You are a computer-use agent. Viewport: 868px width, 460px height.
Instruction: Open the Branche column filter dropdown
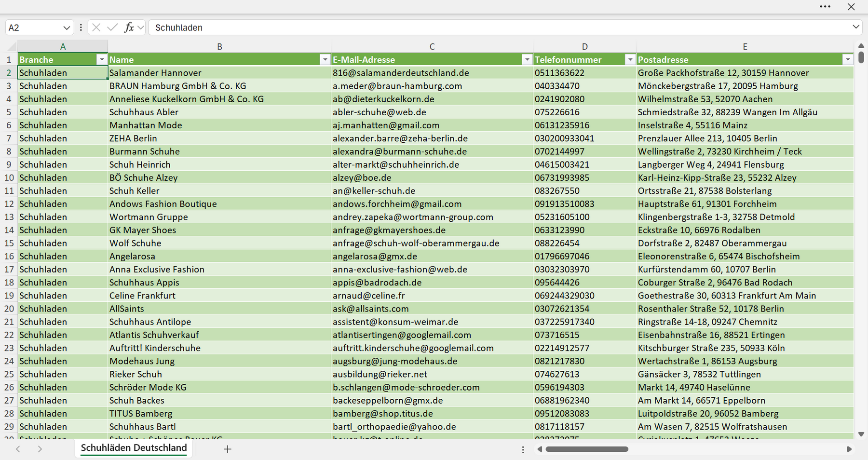point(101,60)
